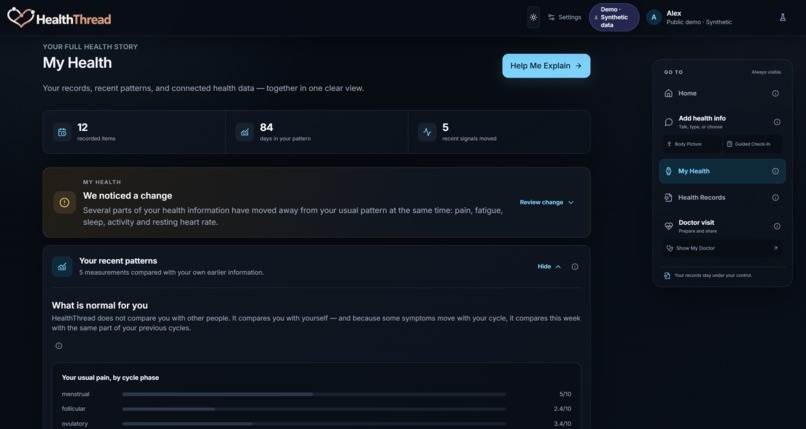Click arrow icon on Show My Doctor row
Screen dimensions: 806x429
coord(775,248)
